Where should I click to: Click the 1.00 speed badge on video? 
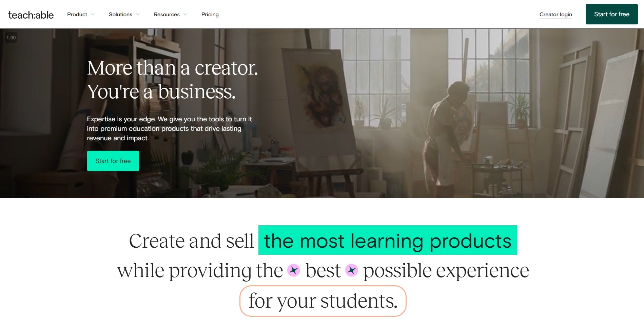point(11,38)
